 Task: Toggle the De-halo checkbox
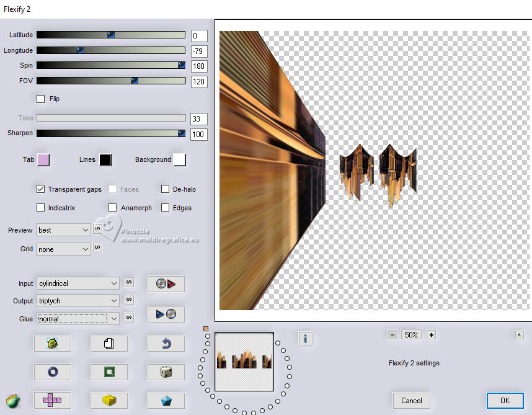pos(165,189)
